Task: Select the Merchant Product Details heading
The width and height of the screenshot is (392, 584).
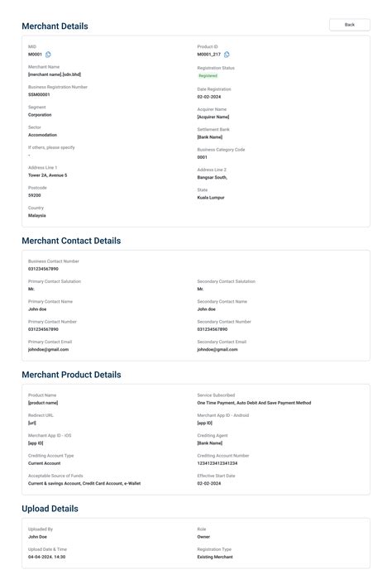Action: coord(71,375)
